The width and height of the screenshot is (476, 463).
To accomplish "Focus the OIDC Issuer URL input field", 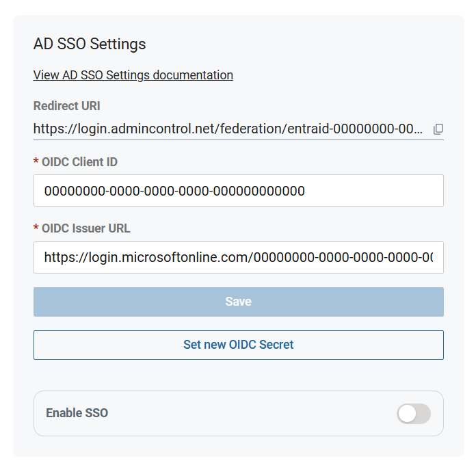I will coord(239,257).
